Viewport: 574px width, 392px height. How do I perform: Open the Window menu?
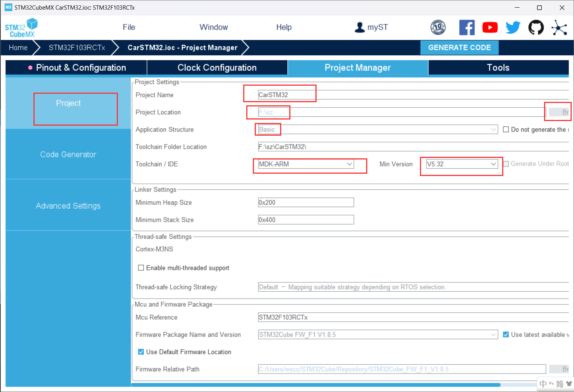(x=214, y=27)
